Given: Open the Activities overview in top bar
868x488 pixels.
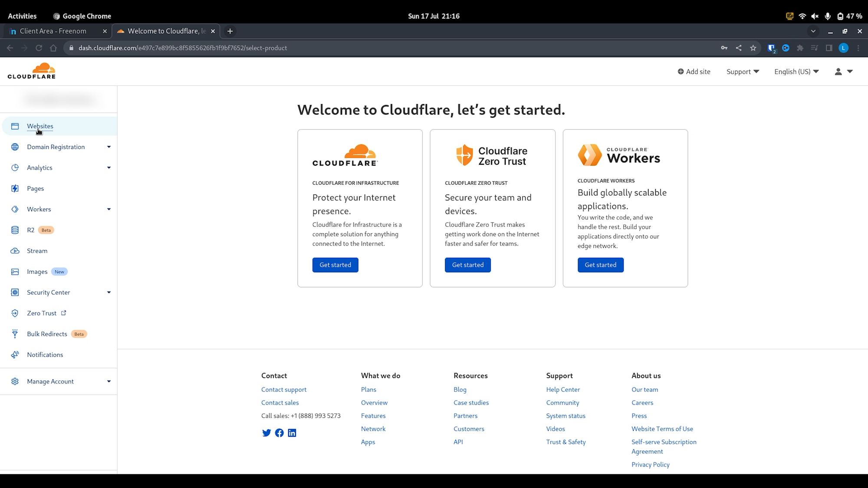Looking at the screenshot, I should pyautogui.click(x=22, y=16).
